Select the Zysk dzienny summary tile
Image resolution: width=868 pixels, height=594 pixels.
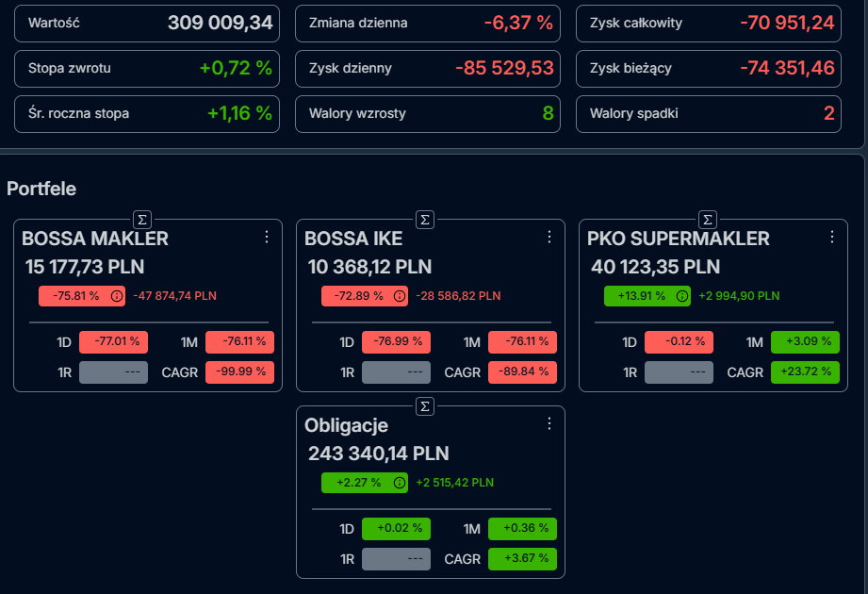pos(428,69)
